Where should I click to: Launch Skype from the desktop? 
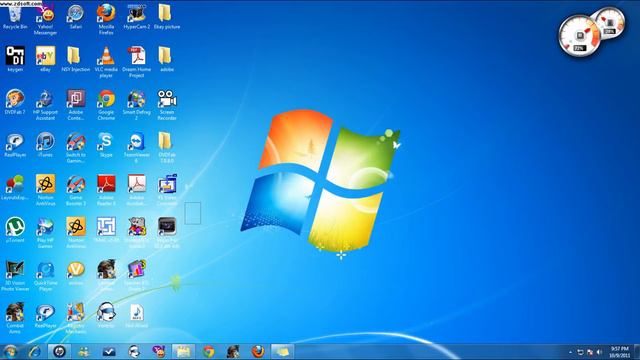(x=106, y=145)
